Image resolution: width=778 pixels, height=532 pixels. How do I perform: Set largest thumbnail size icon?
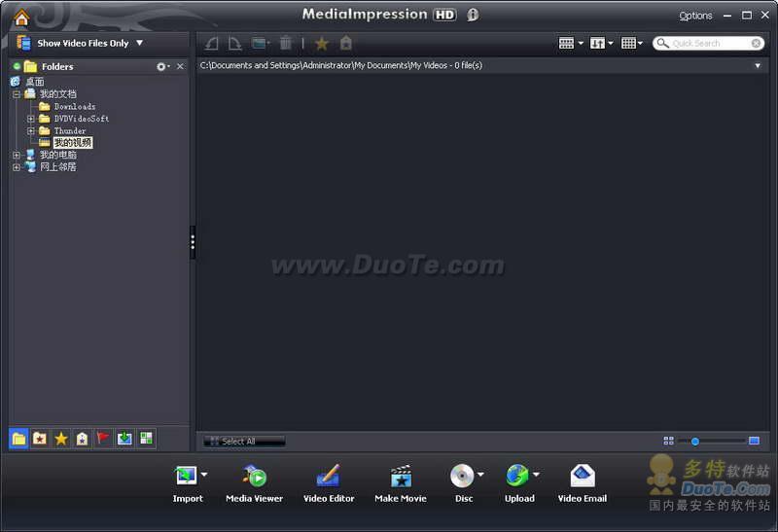755,441
